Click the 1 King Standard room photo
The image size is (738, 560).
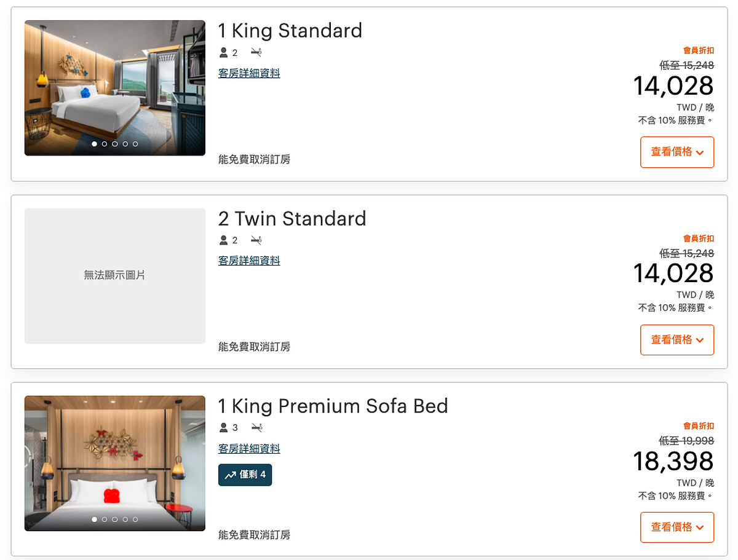115,80
